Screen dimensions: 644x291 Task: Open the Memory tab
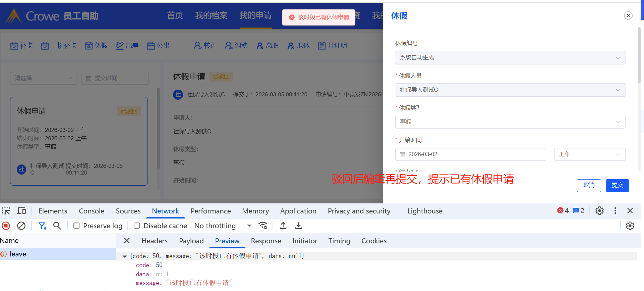[x=255, y=211]
